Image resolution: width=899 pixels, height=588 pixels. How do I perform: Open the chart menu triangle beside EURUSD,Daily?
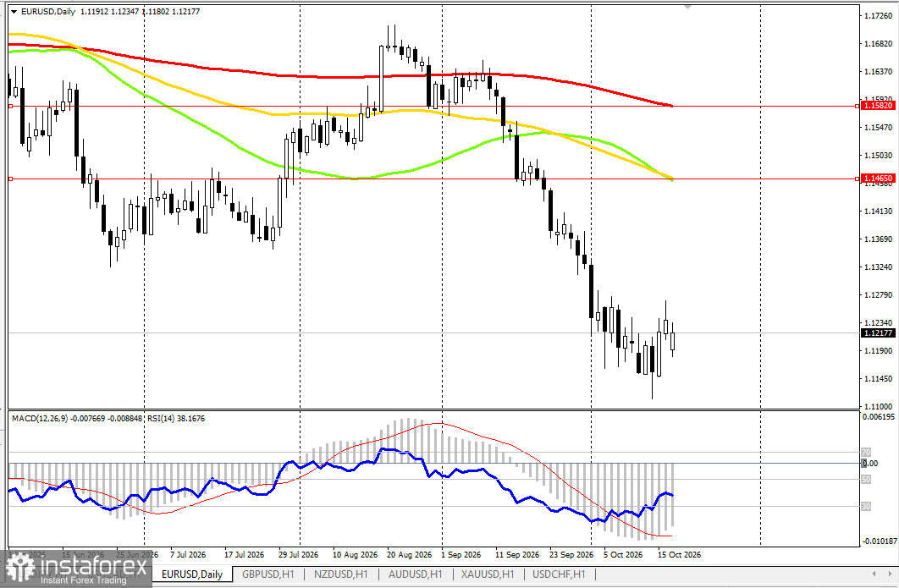14,12
